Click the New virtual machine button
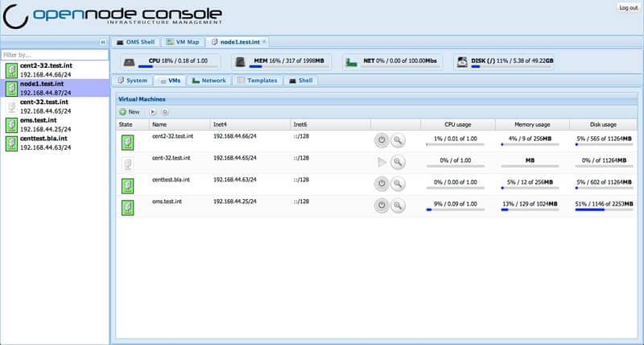The width and height of the screenshot is (644, 345). pyautogui.click(x=129, y=112)
